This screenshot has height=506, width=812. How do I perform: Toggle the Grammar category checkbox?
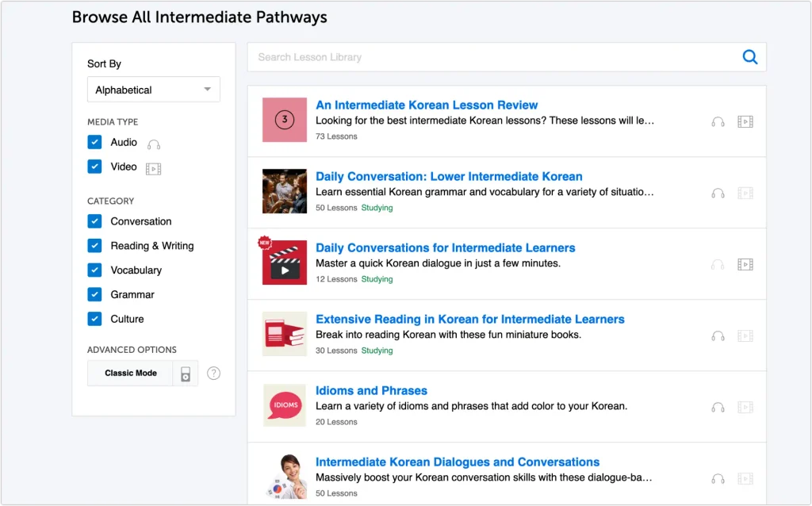pos(95,295)
